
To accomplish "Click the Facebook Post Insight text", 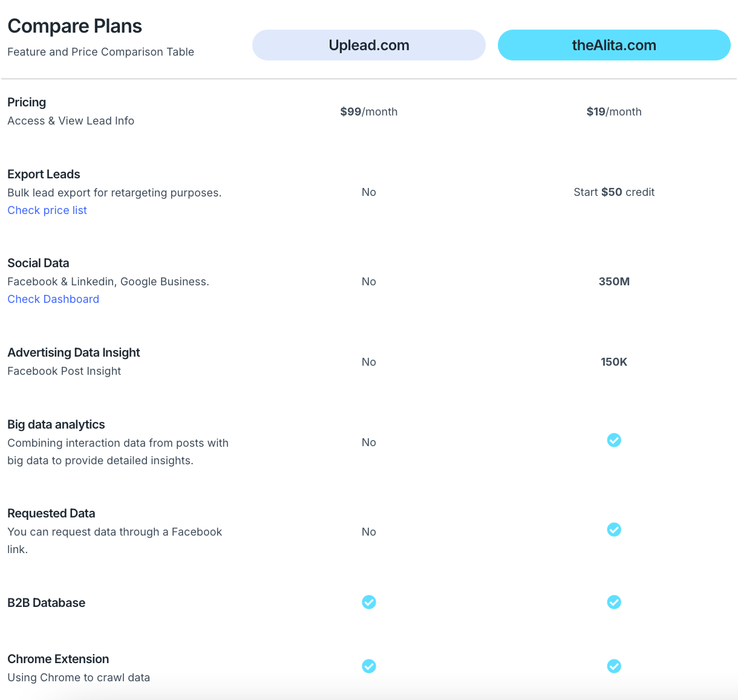I will click(64, 371).
